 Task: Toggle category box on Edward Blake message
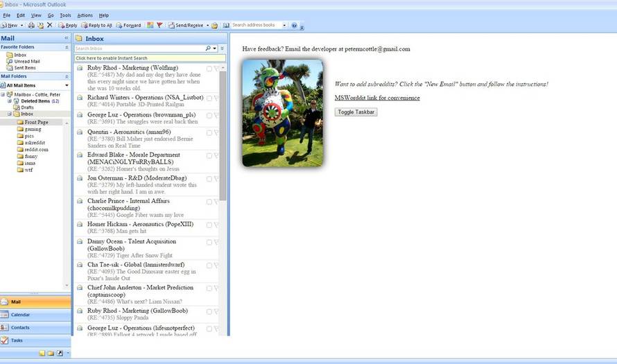(209, 156)
